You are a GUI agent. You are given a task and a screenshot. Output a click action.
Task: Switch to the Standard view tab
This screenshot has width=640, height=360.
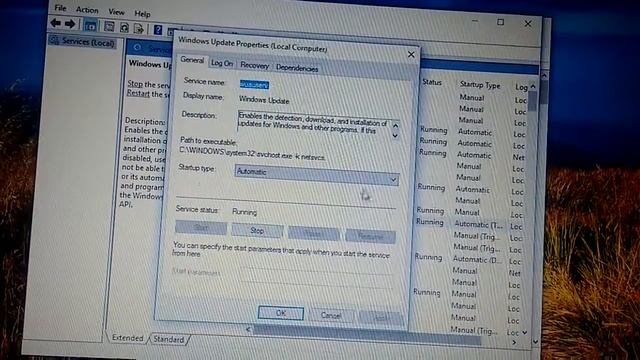[x=169, y=339]
